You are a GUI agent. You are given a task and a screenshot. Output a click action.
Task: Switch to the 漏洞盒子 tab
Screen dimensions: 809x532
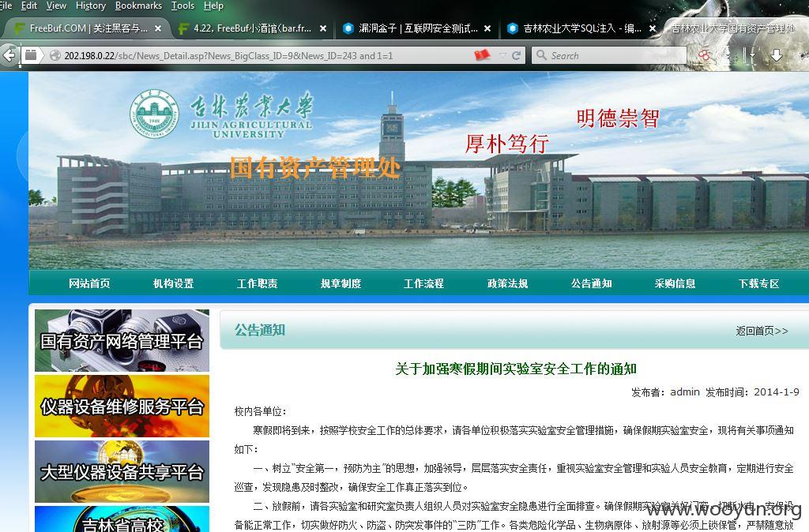click(417, 28)
